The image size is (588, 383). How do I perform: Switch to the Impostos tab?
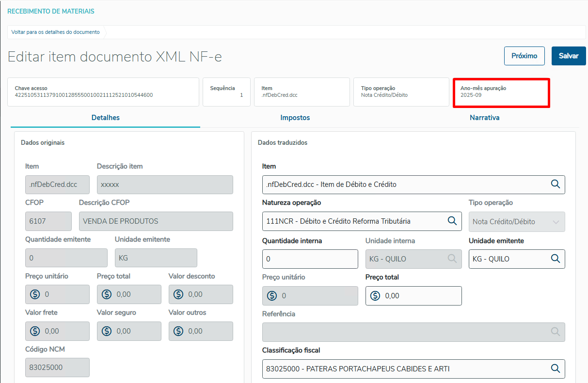(295, 118)
